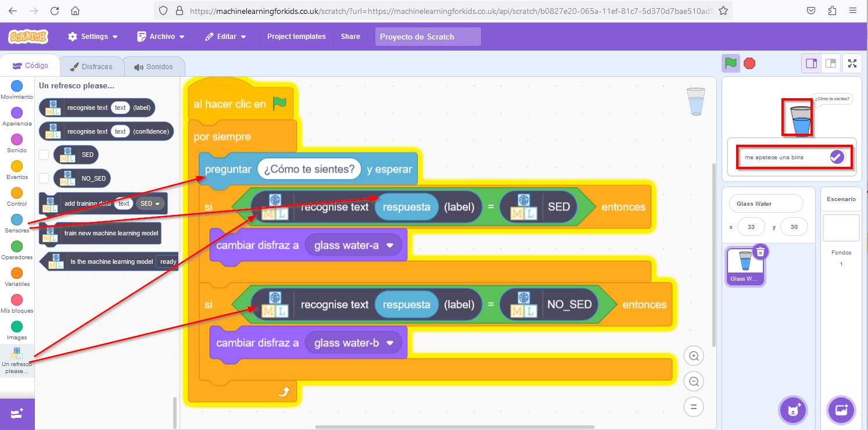The width and height of the screenshot is (868, 430).
Task: Open the SED label dropdown in training block
Action: tap(150, 204)
